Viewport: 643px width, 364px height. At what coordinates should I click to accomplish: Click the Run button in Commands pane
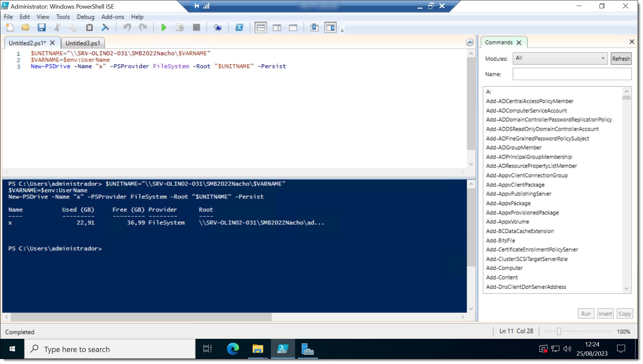click(586, 314)
